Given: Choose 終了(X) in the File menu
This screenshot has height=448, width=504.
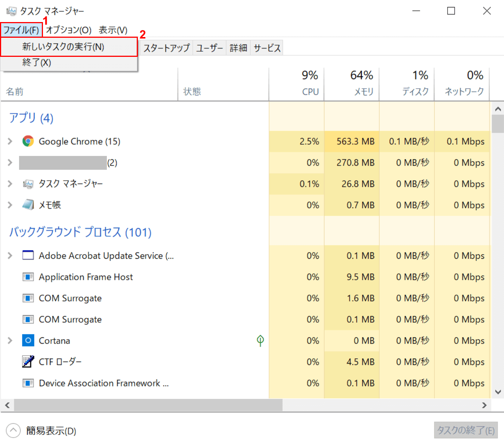Looking at the screenshot, I should pyautogui.click(x=37, y=62).
